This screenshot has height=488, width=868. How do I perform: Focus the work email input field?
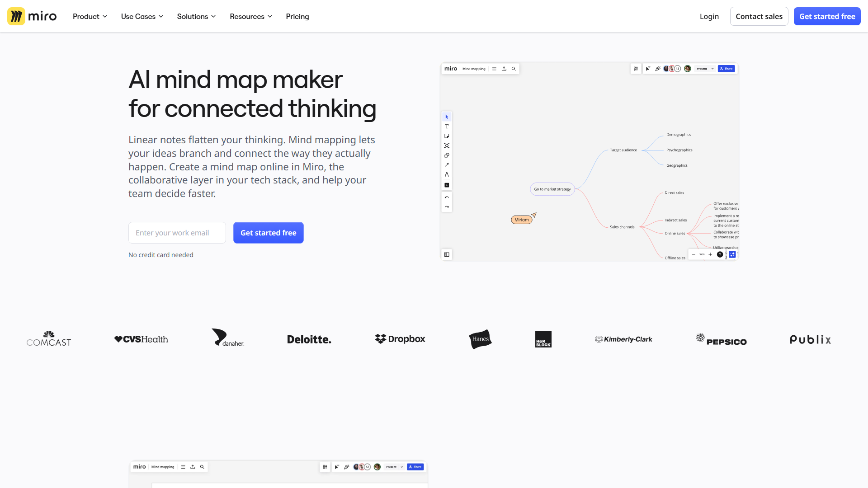pos(177,233)
